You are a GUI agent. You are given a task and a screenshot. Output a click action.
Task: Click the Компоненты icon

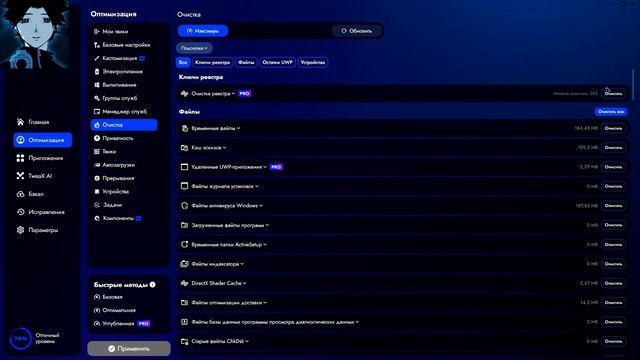tap(97, 218)
